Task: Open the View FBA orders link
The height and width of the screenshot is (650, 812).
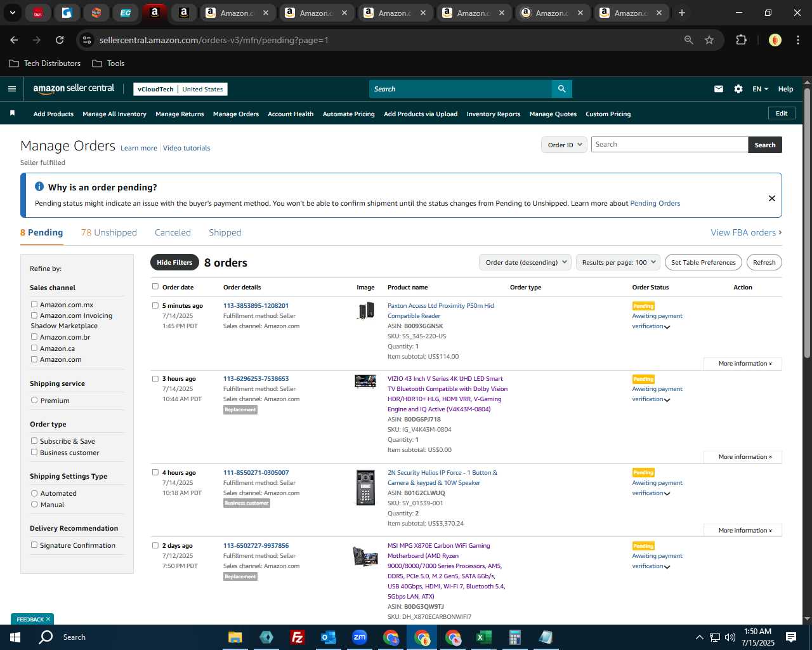Action: [746, 232]
